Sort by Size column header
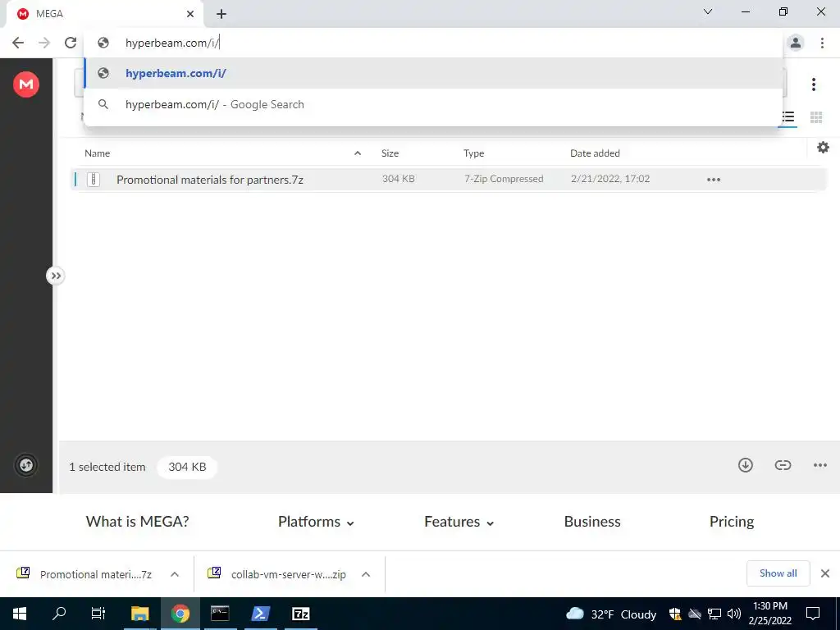Image resolution: width=840 pixels, height=630 pixels. coord(390,153)
